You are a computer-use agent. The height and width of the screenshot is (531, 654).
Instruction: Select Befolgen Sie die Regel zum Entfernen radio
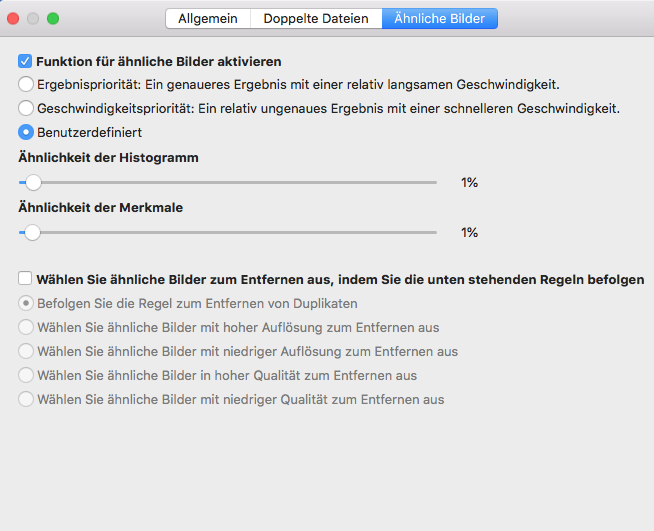point(26,303)
